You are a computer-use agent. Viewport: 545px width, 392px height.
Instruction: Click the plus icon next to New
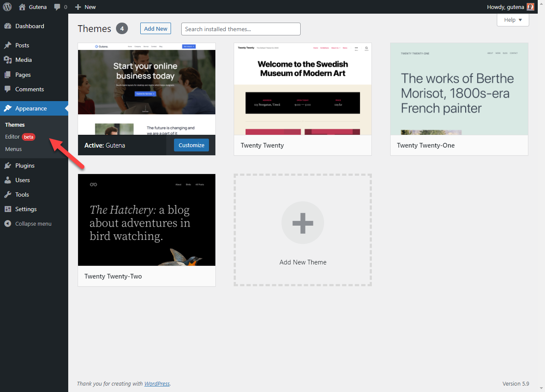pyautogui.click(x=78, y=7)
